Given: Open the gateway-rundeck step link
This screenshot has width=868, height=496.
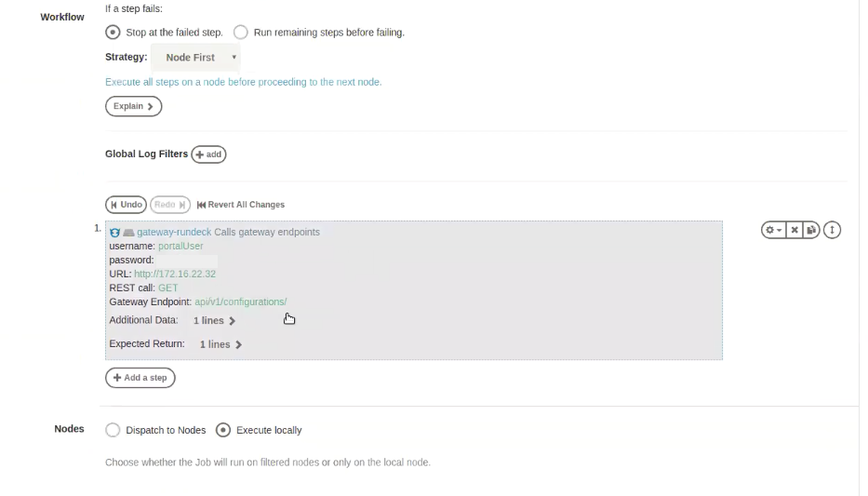Looking at the screenshot, I should tap(174, 232).
